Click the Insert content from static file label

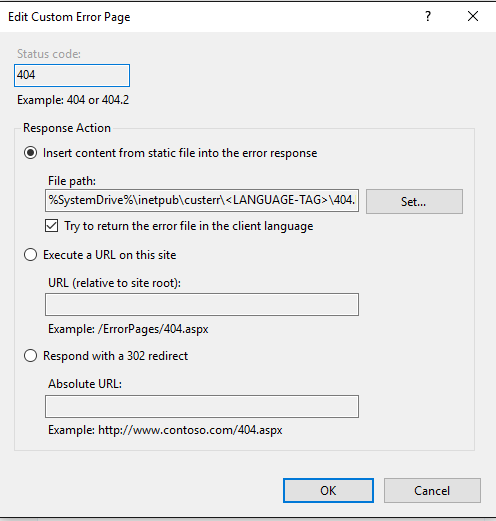click(x=180, y=153)
